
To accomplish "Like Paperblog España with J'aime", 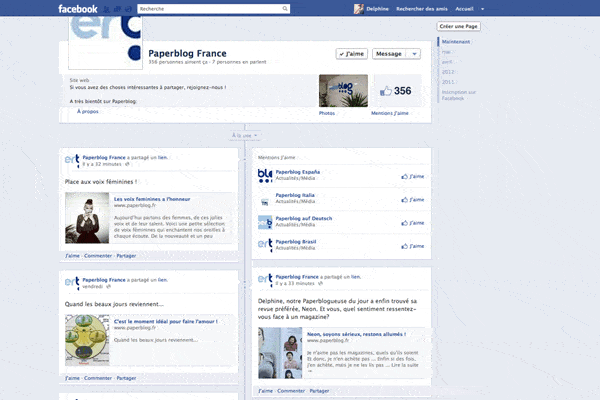I will [x=412, y=176].
